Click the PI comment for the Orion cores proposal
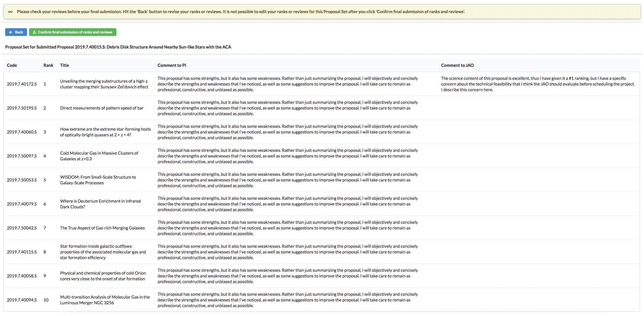 coord(287,276)
